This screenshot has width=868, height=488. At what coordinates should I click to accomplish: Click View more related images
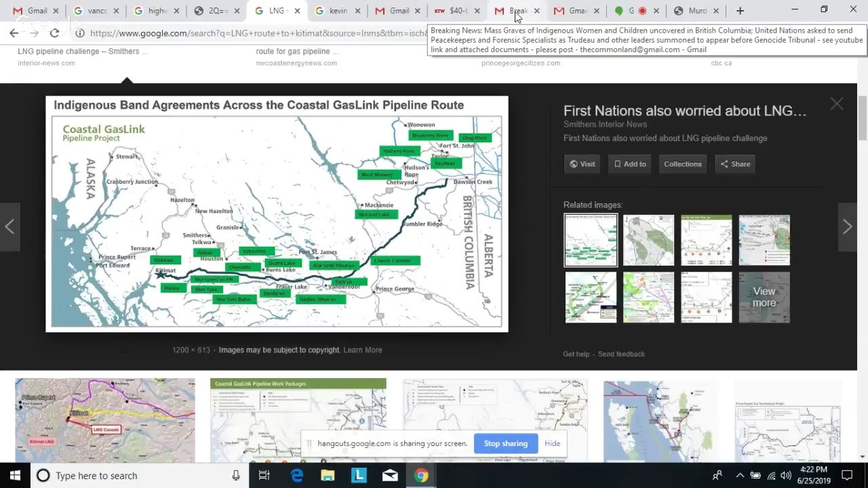tap(764, 297)
